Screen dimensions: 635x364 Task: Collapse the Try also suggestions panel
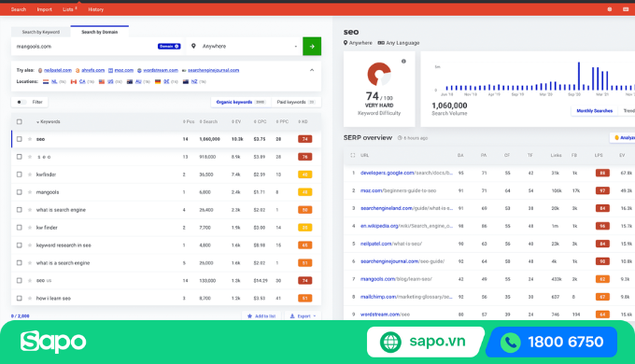click(x=312, y=70)
